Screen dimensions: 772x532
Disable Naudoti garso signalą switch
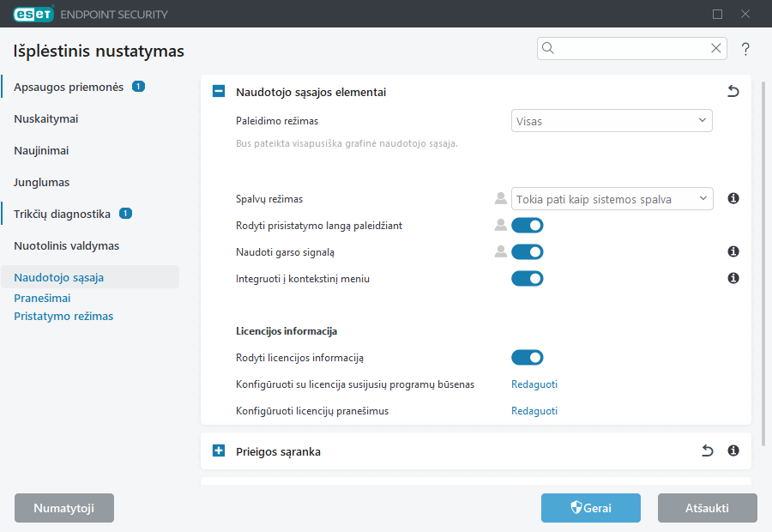click(x=528, y=251)
